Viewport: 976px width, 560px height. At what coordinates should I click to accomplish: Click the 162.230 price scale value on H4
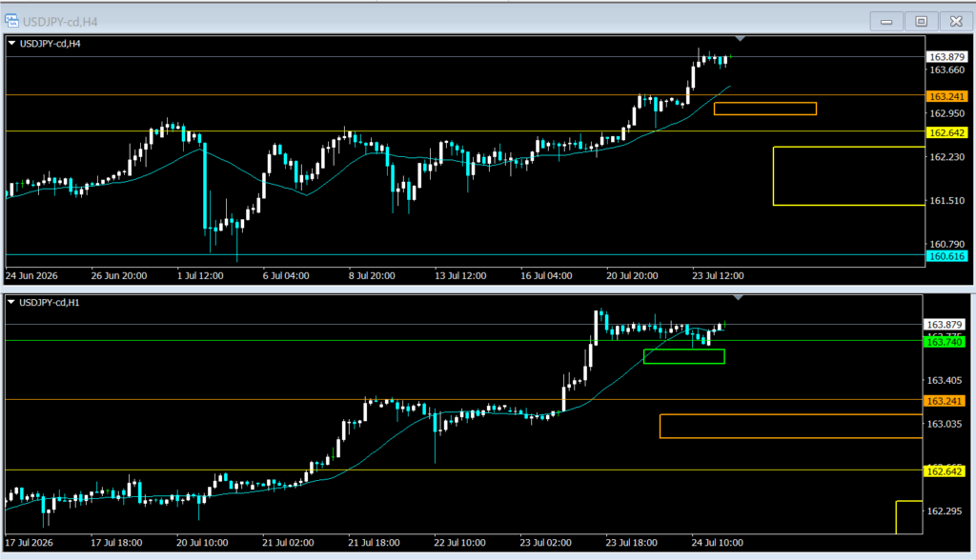(946, 157)
